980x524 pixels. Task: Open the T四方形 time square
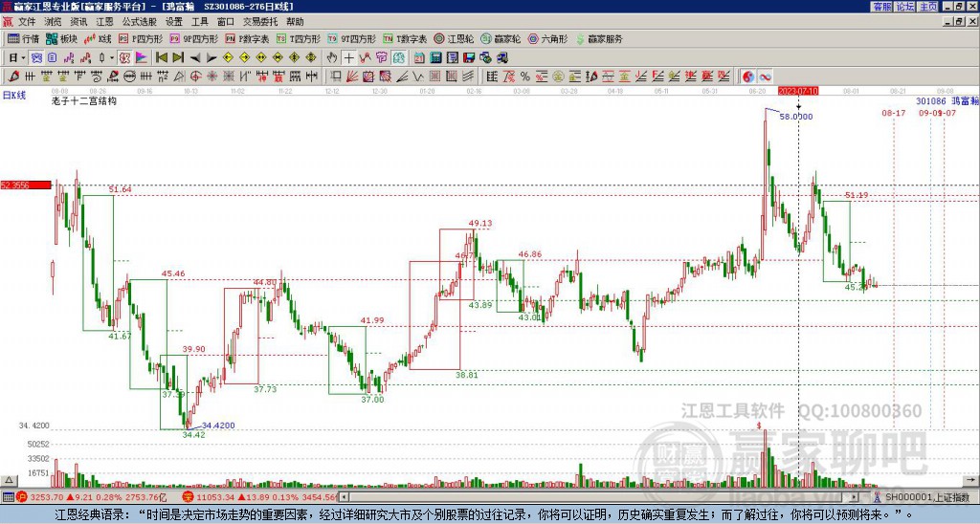click(299, 38)
